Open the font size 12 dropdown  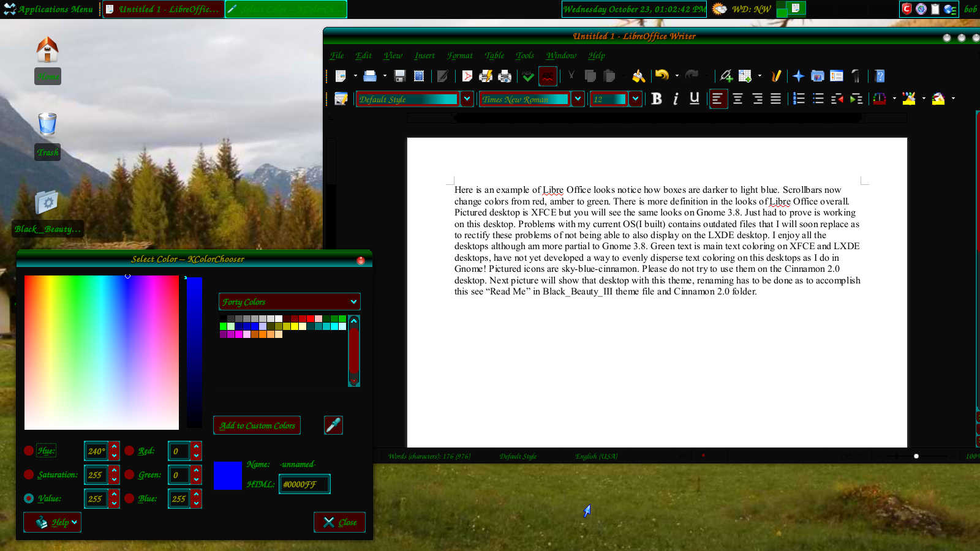click(635, 99)
